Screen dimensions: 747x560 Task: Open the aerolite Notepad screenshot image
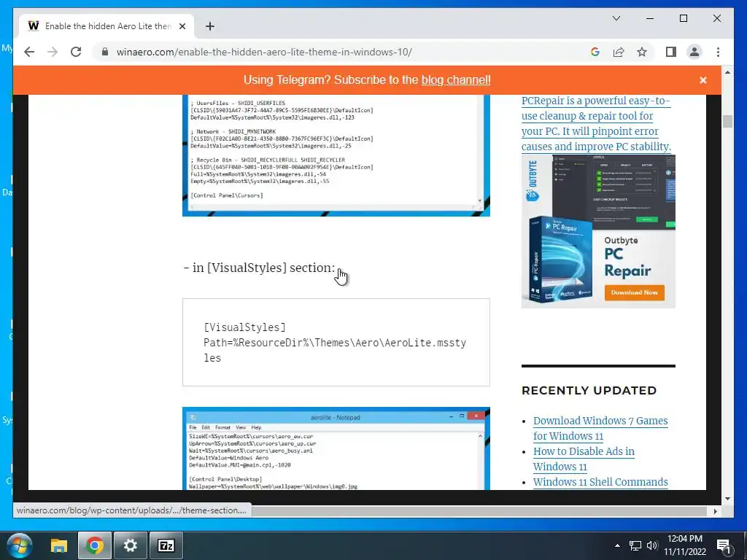coord(336,448)
